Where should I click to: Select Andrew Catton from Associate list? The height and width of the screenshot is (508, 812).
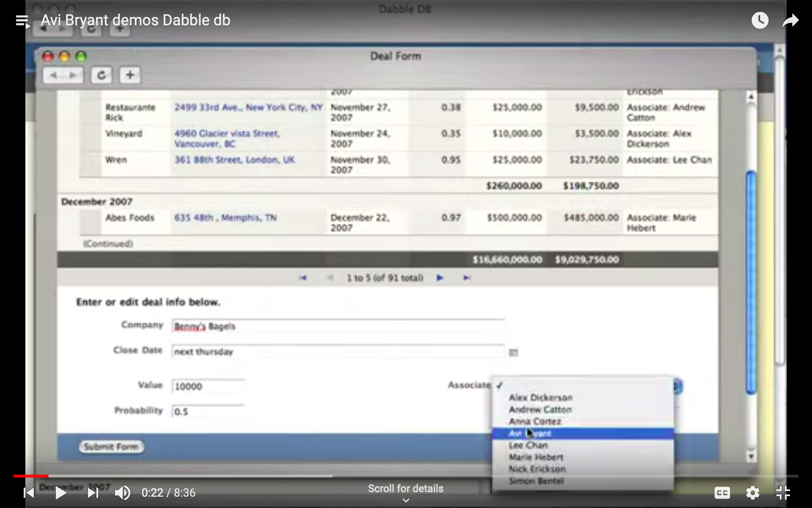(x=582, y=409)
